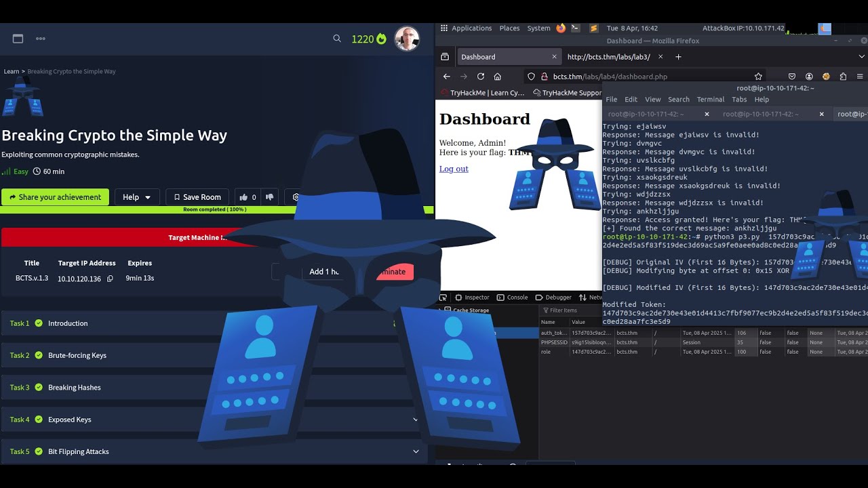Expand Task 5 Bit Flipping Attacks chevron

(416, 451)
